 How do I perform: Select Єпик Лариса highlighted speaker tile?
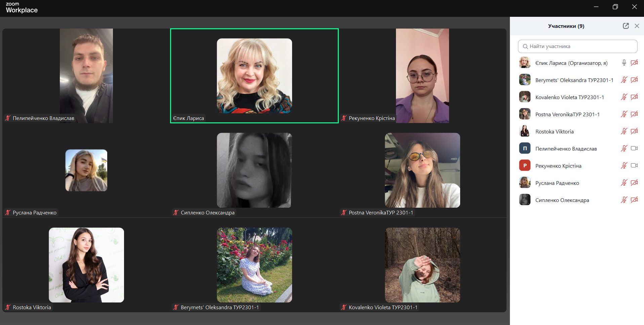tap(254, 76)
